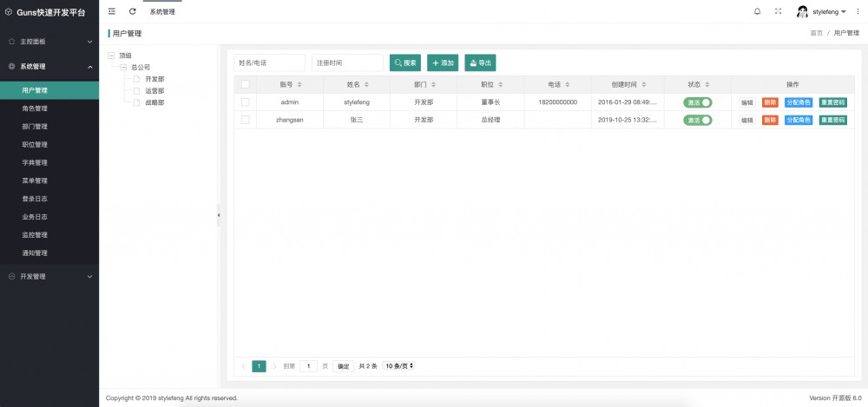
Task: Select all rows with the header checkbox
Action: click(x=246, y=85)
